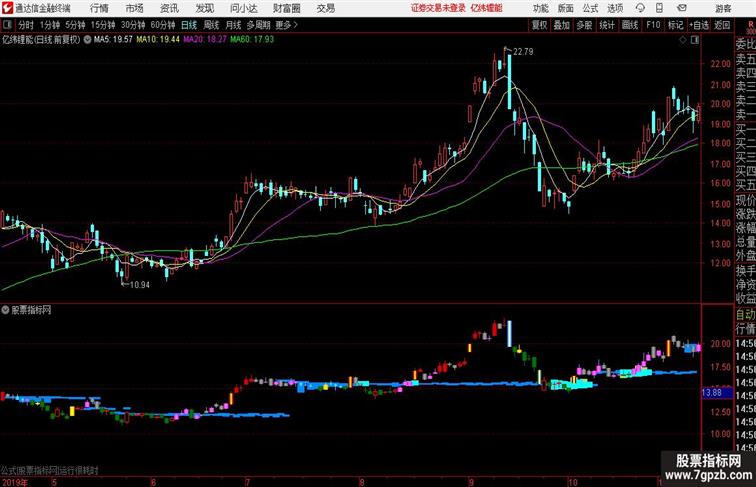Open the 选项 menu
The image size is (756, 487).
[615, 8]
